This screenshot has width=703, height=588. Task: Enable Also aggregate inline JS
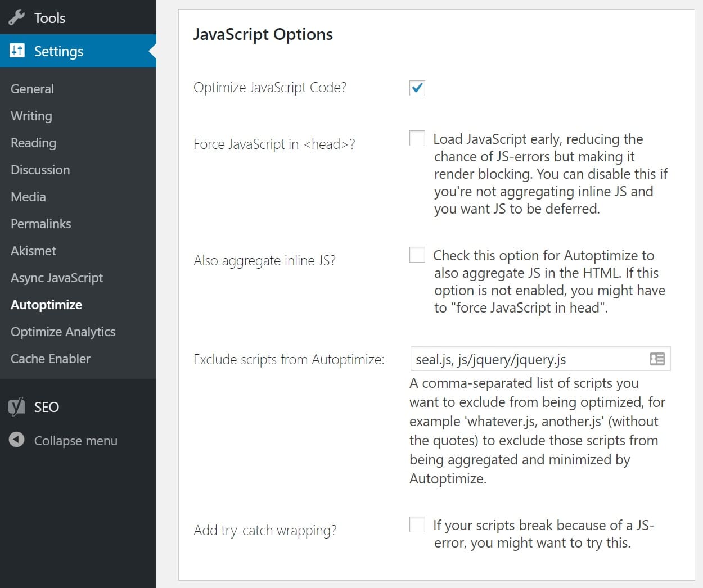point(417,255)
